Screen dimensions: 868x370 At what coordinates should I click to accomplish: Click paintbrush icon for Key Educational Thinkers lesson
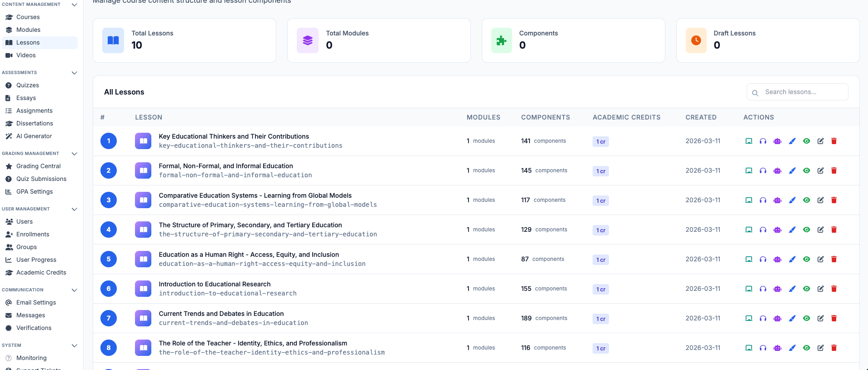pos(792,141)
